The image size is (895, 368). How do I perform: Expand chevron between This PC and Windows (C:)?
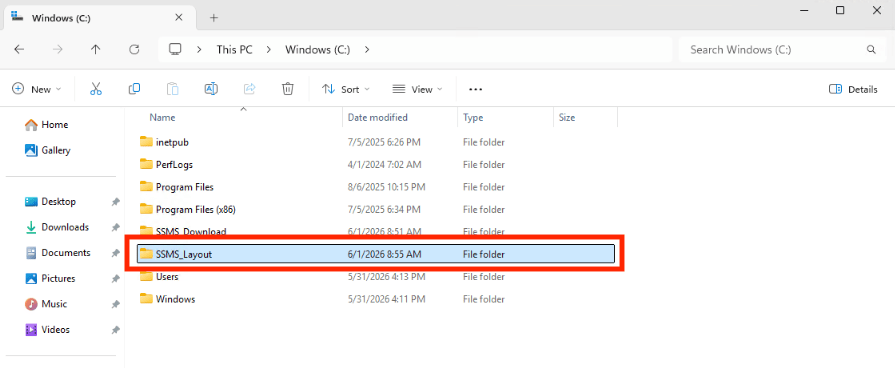(268, 50)
